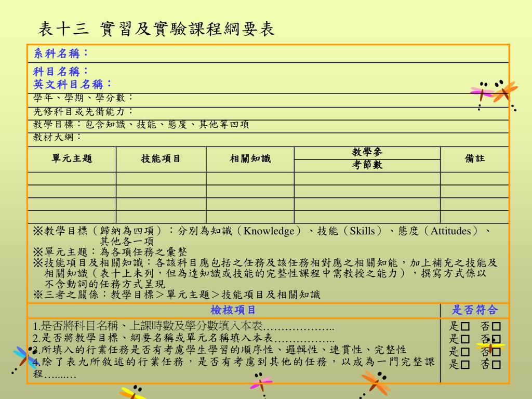
Task: Check the 否 box for item 1 科目名稱
Action: click(x=496, y=326)
